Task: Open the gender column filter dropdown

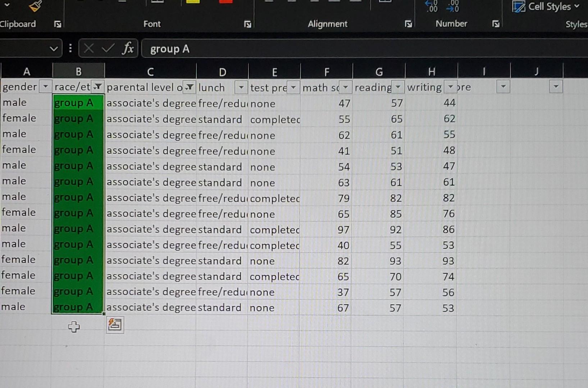Action: click(45, 87)
